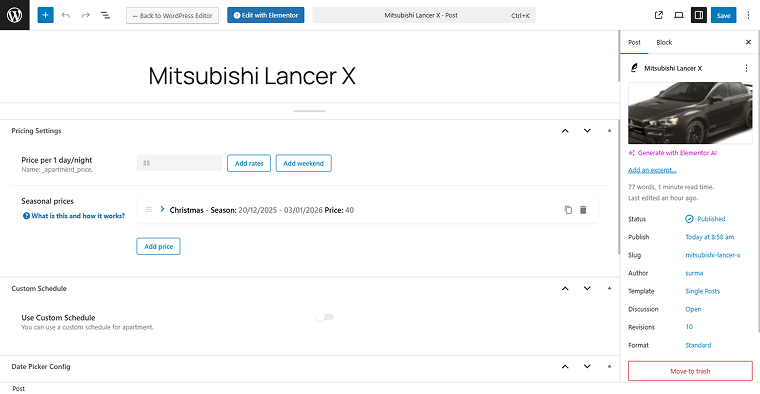Click the WordPress logo icon
This screenshot has height=394, width=760.
[x=15, y=15]
